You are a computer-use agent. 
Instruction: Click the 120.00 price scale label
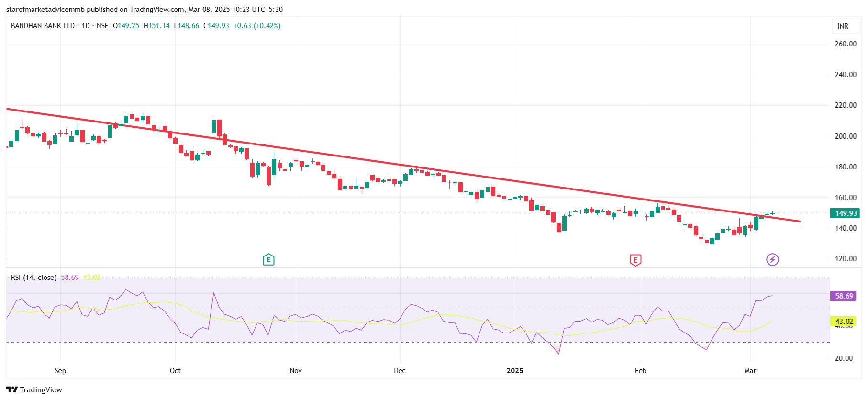846,259
